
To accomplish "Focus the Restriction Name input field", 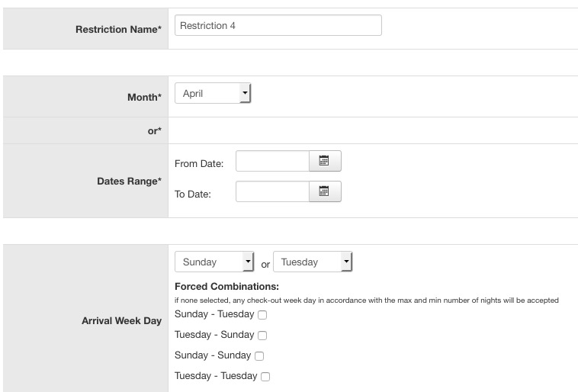I will coord(278,25).
